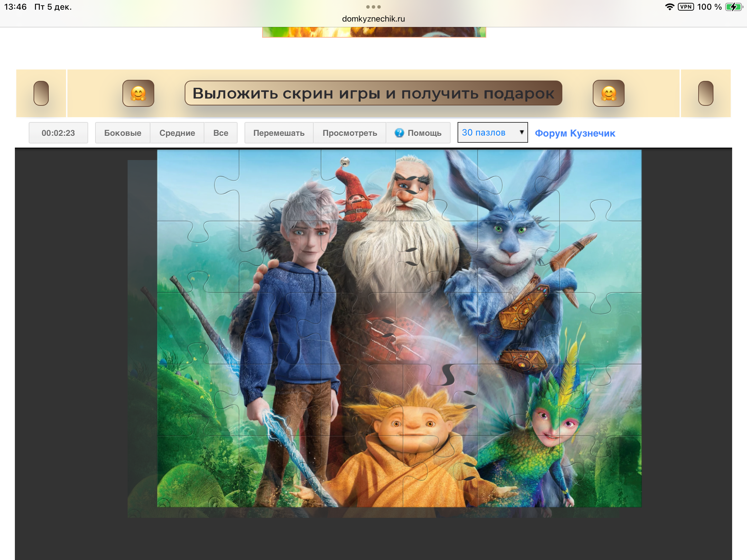Show only Боковые edge pieces
This screenshot has width=747, height=560.
pyautogui.click(x=122, y=133)
